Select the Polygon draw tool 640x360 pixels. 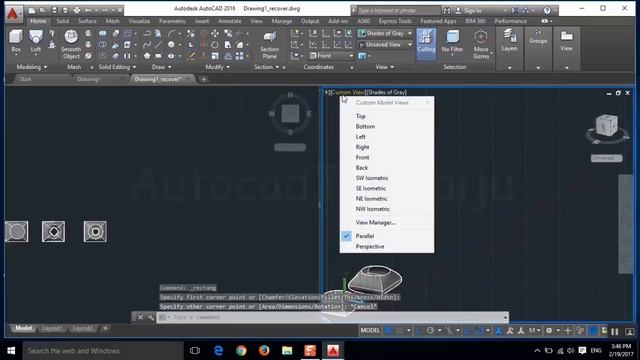(x=147, y=56)
